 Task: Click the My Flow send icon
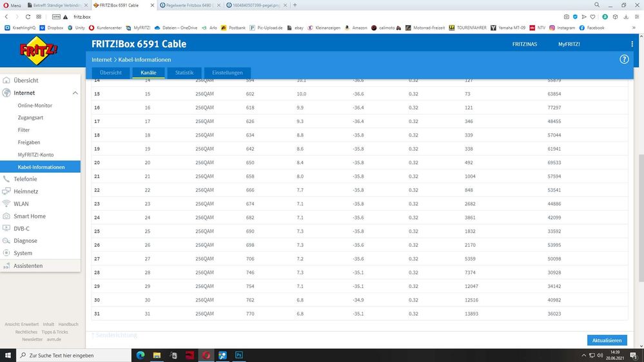tap(583, 17)
